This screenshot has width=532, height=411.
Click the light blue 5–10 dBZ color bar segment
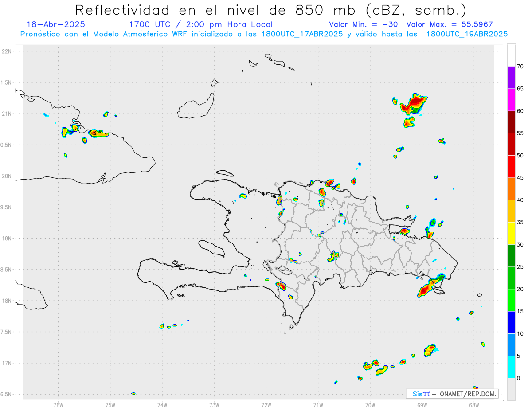coord(511,345)
